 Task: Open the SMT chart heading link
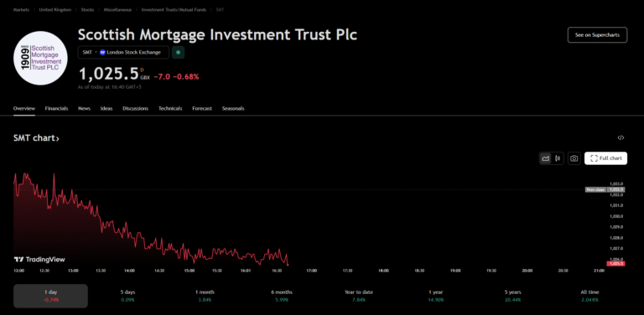36,138
